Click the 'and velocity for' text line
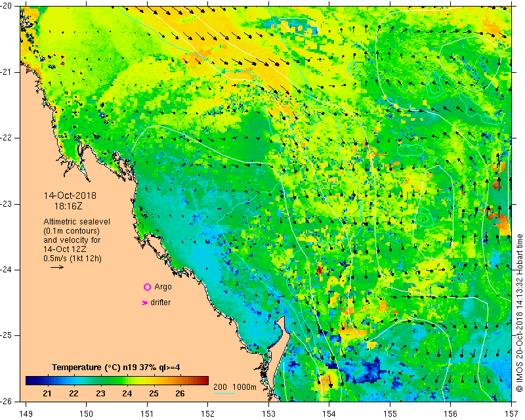 (72, 240)
